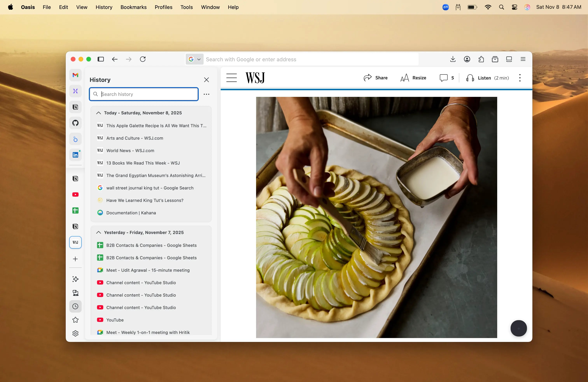The height and width of the screenshot is (382, 588).
Task: Open the Google search engine dropdown
Action: point(194,59)
